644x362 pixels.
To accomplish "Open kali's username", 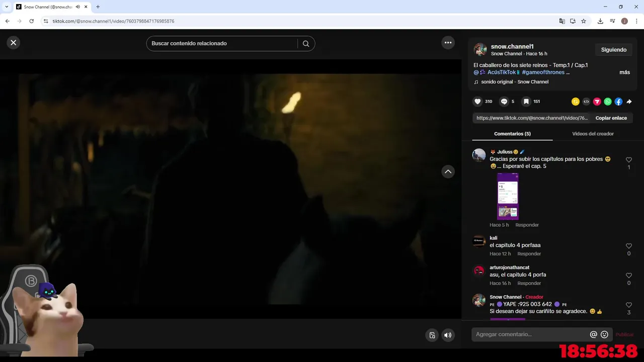I will click(494, 238).
